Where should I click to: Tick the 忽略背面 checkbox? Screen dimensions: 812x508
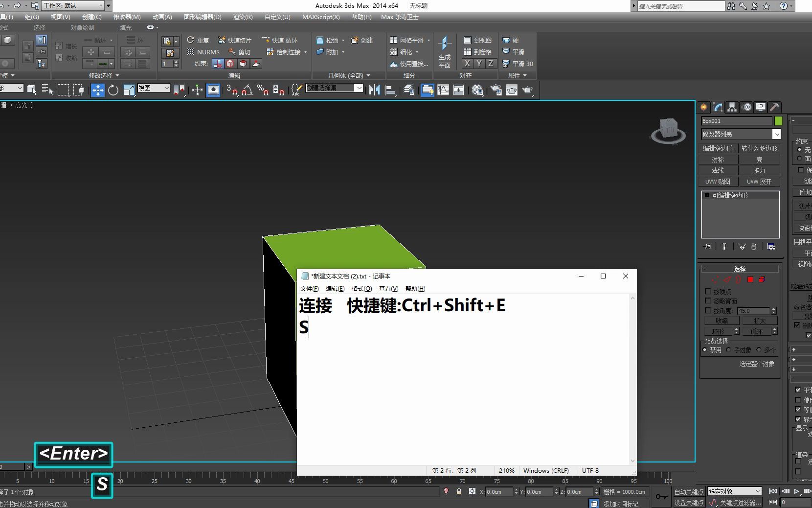click(x=708, y=301)
